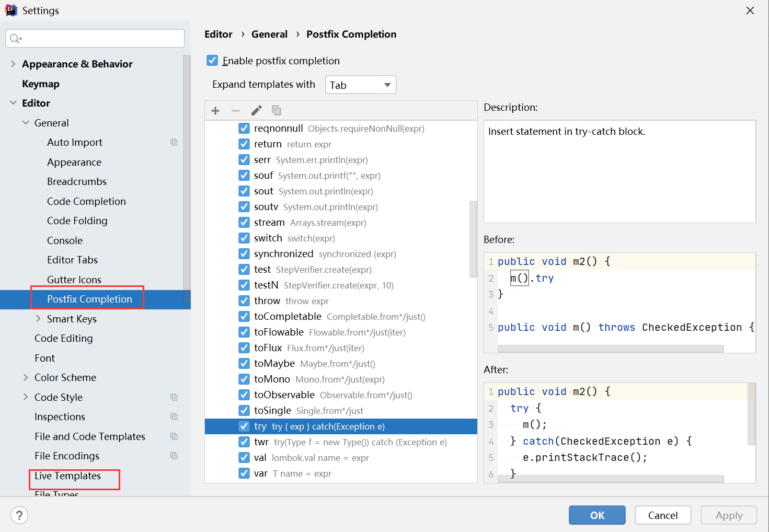Expand Appearance & Behavior section
This screenshot has width=769, height=532.
tap(13, 64)
